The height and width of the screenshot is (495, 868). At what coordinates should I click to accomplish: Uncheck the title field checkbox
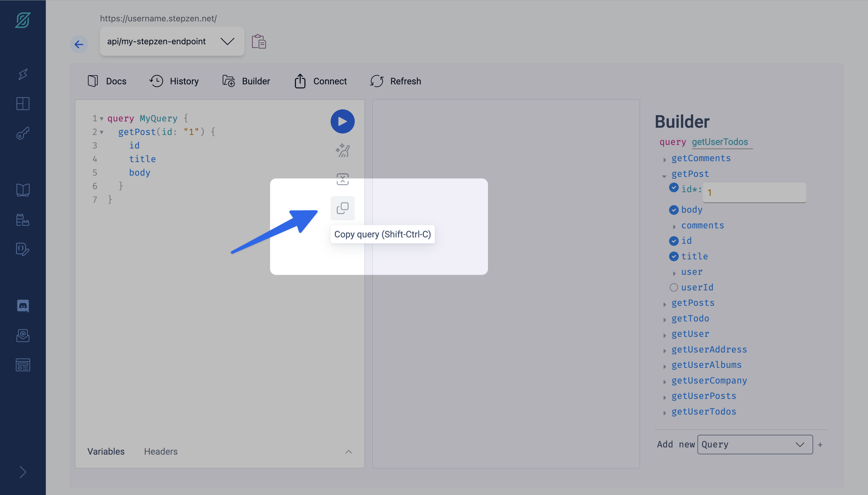674,257
